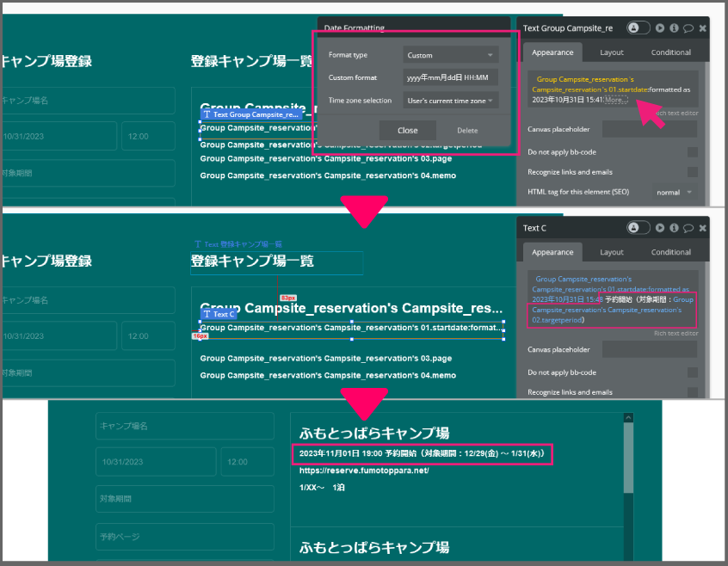Close the Text C property panel
Image resolution: width=728 pixels, height=566 pixels.
pyautogui.click(x=703, y=228)
